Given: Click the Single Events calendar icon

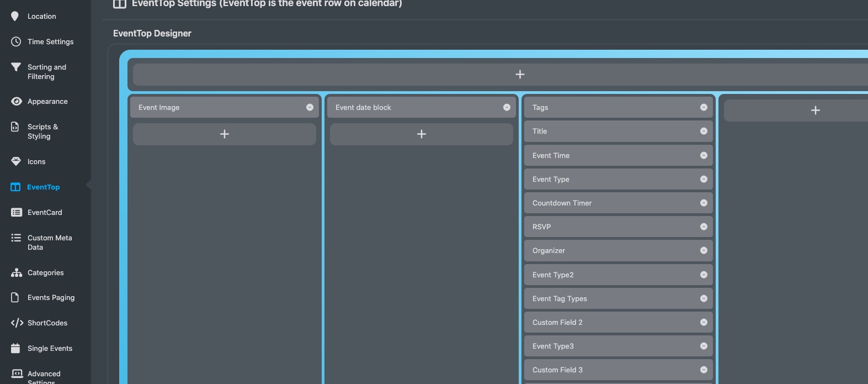Looking at the screenshot, I should click(x=15, y=348).
